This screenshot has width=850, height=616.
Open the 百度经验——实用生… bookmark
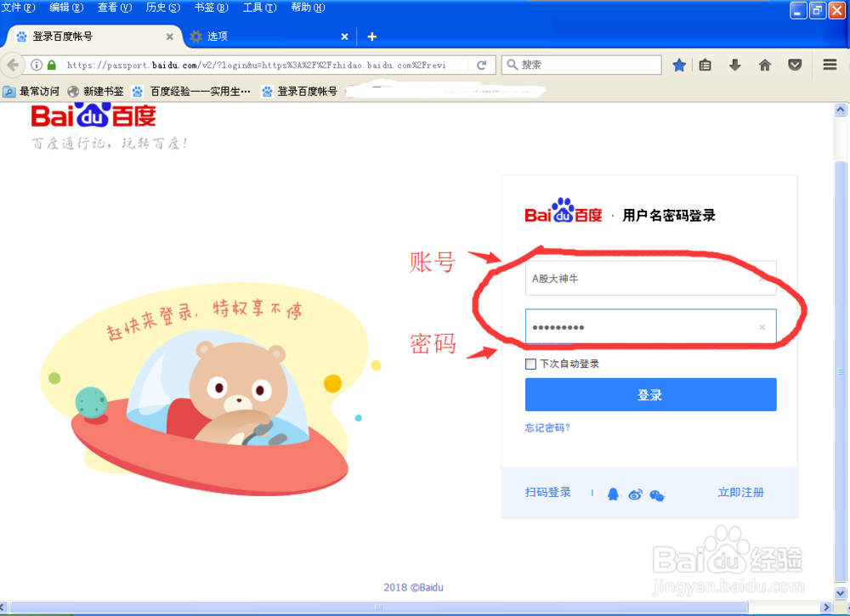192,92
